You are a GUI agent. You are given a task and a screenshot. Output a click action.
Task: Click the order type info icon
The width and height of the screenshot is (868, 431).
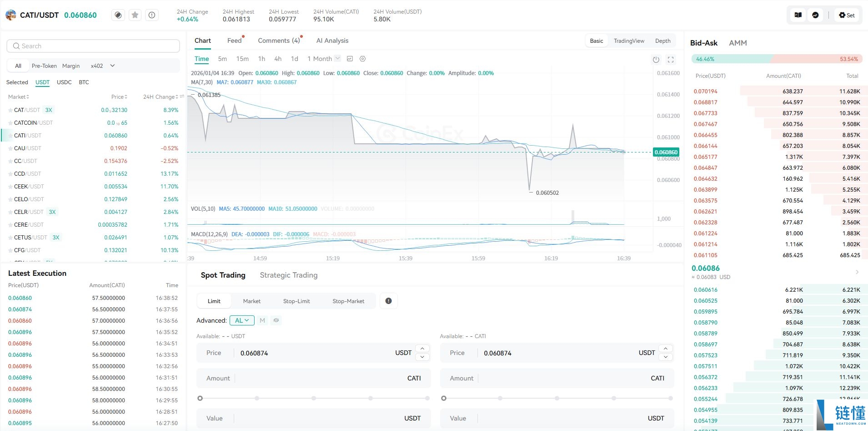click(388, 301)
